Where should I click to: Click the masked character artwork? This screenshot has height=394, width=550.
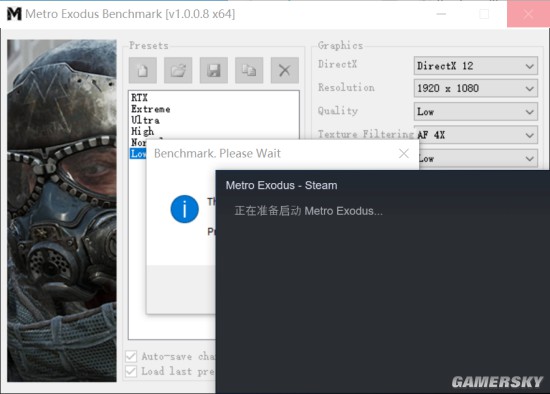62,211
